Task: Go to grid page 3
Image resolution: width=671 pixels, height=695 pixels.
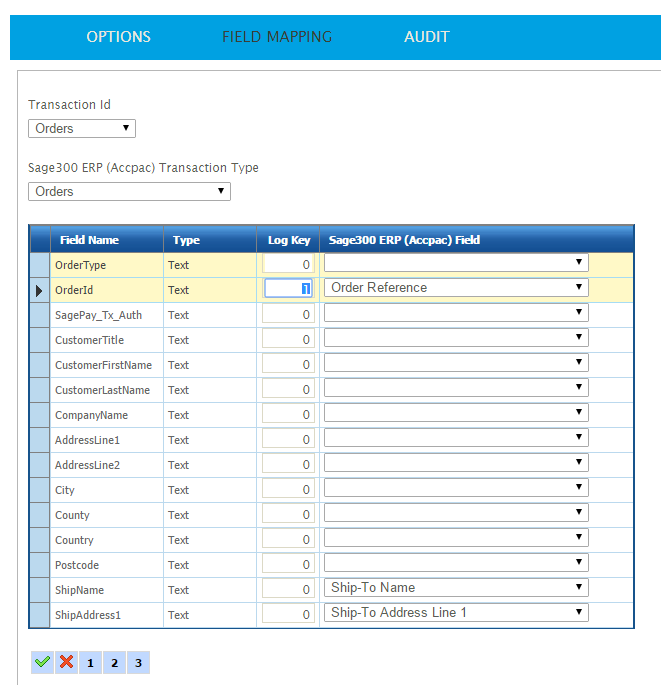Action: 138,662
